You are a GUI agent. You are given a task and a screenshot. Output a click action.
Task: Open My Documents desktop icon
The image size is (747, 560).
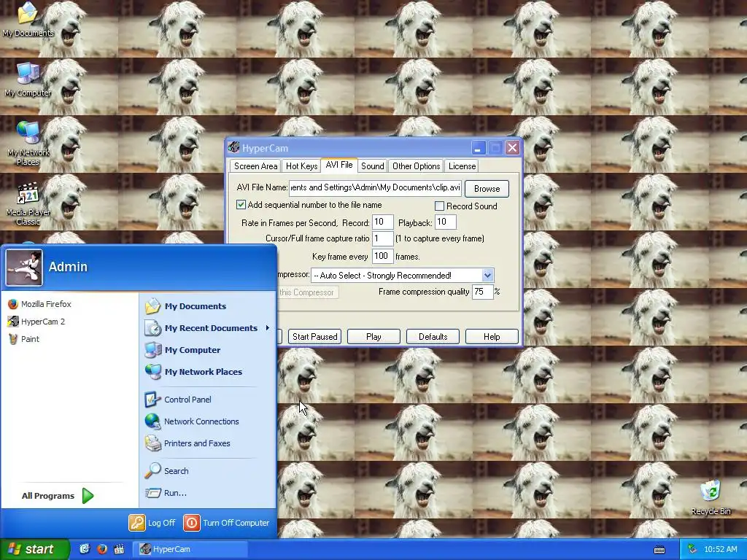28,20
